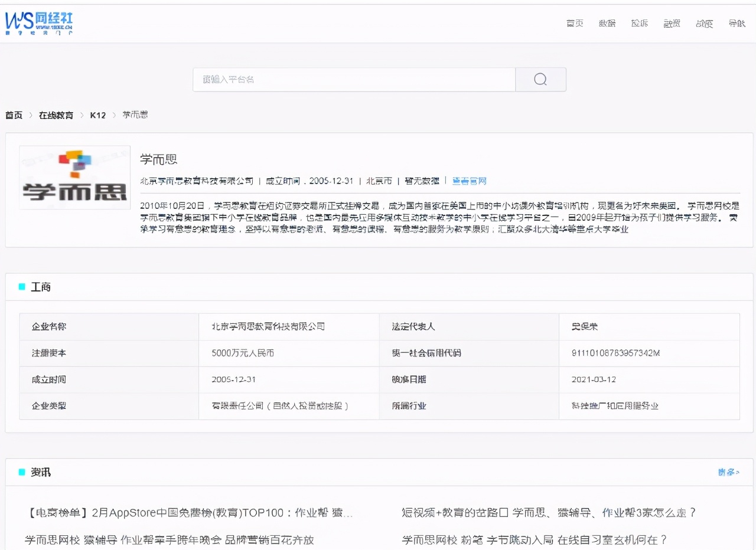This screenshot has width=756, height=550.
Task: Click the 资讯 section heading
Action: tap(41, 472)
